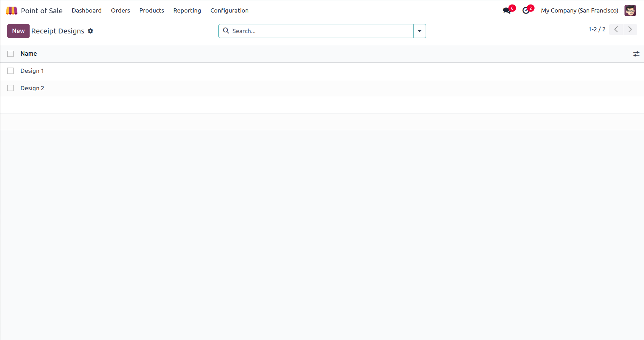Click the gear actions icon beside Receipt Designs
Screen dimensions: 644x340
pyautogui.click(x=91, y=31)
